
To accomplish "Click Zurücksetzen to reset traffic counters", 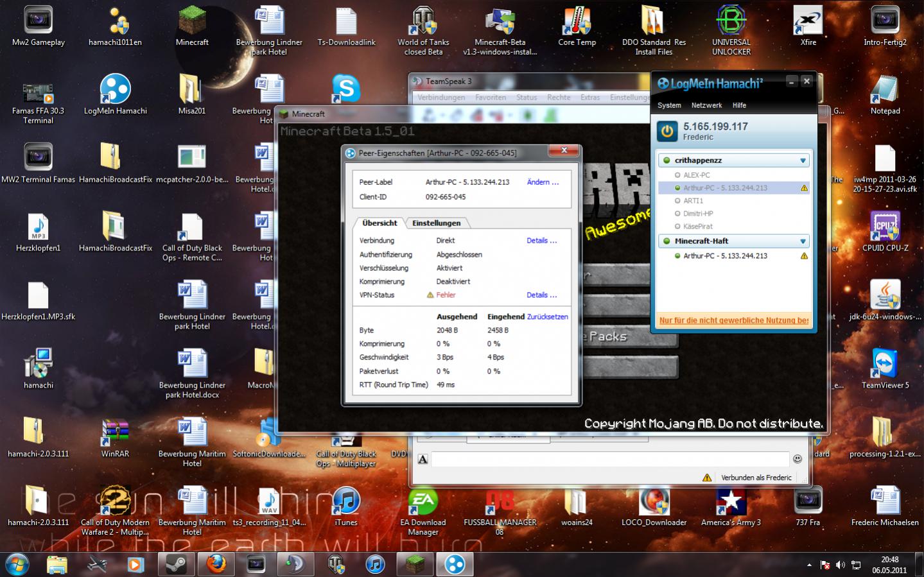I will point(547,316).
